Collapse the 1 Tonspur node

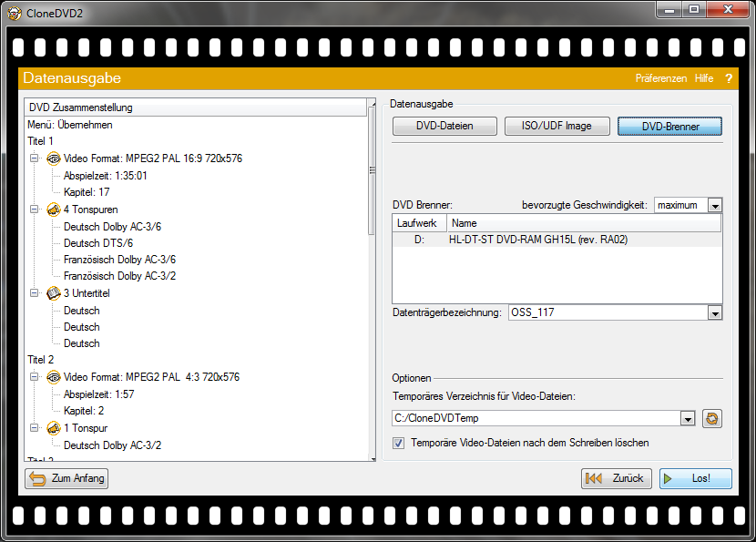point(35,428)
